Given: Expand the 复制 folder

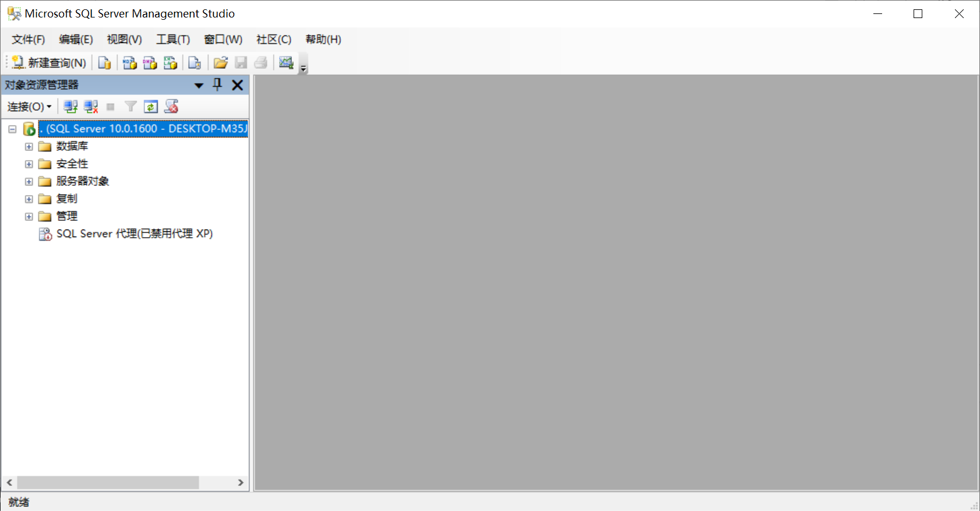Looking at the screenshot, I should (29, 199).
